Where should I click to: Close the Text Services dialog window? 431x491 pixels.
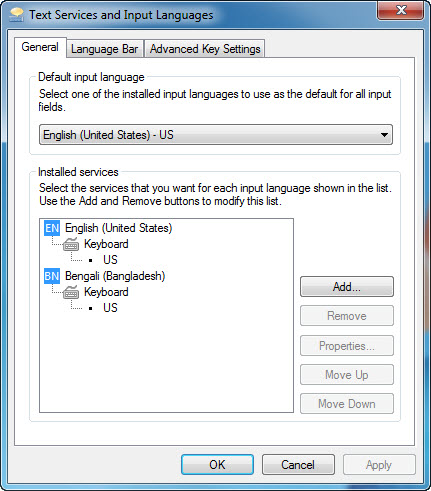click(x=401, y=10)
